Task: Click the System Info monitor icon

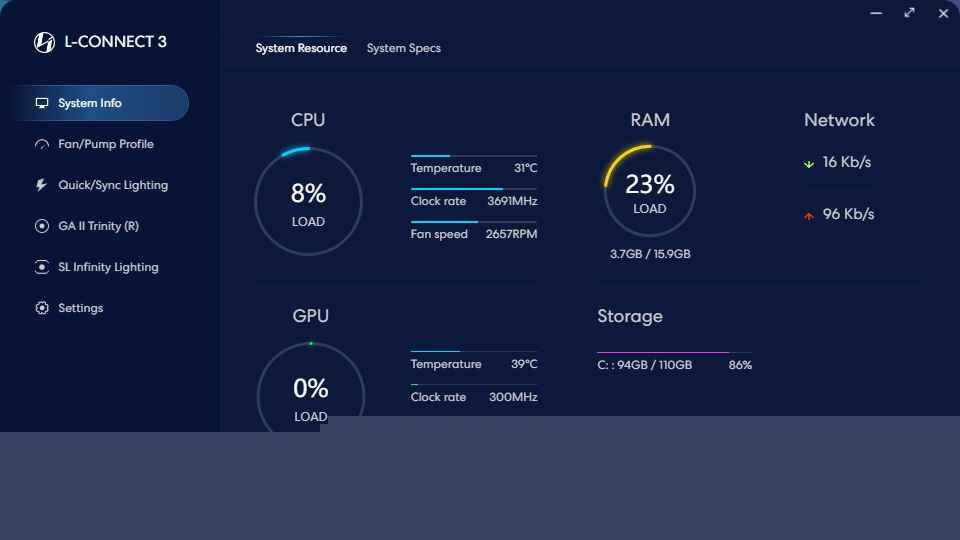Action: (x=42, y=103)
